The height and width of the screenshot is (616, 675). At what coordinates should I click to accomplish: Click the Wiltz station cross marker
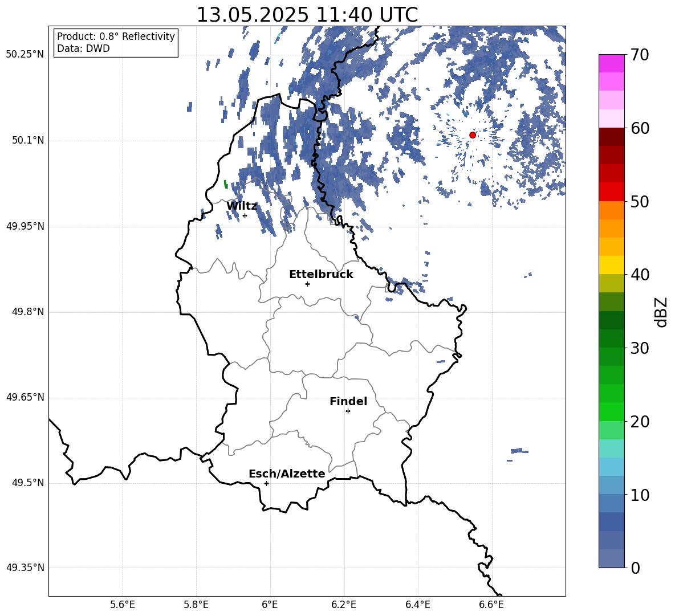click(x=245, y=215)
